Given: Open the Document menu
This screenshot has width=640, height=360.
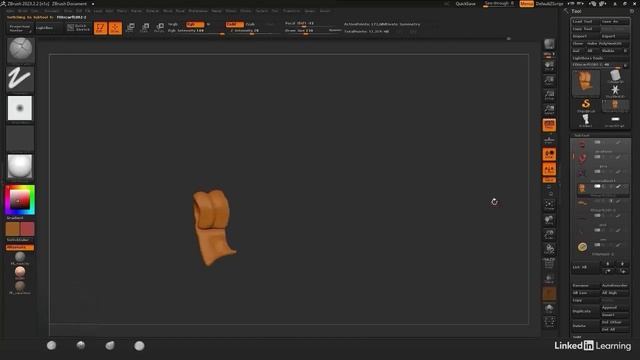Looking at the screenshot, I should [x=52, y=11].
